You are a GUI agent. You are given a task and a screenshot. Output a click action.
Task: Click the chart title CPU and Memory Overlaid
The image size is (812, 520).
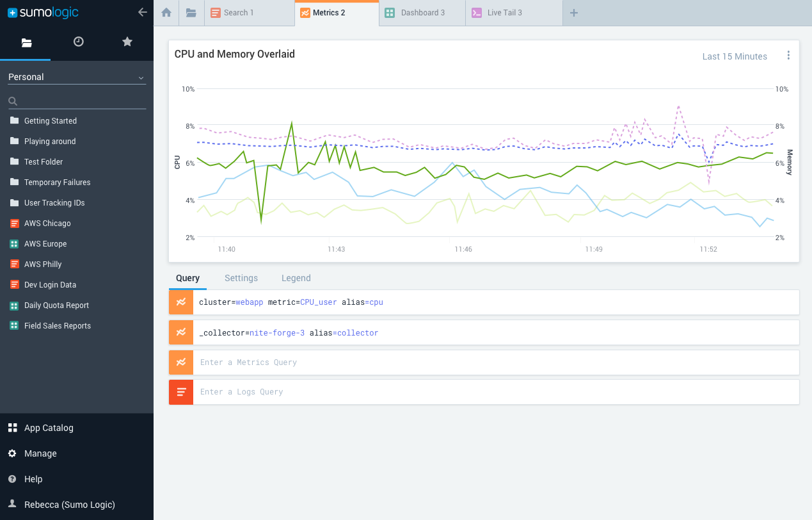click(x=234, y=54)
